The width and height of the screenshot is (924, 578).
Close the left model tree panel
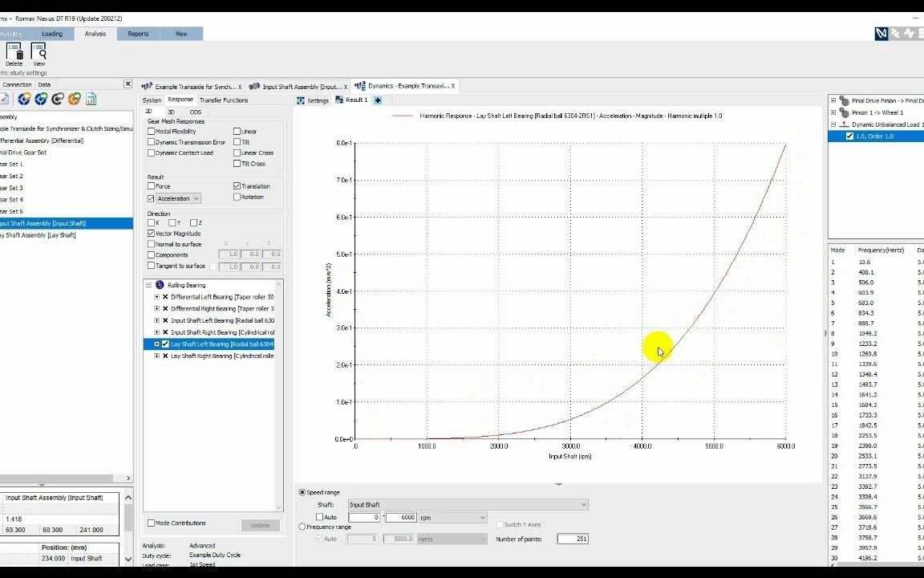(128, 84)
